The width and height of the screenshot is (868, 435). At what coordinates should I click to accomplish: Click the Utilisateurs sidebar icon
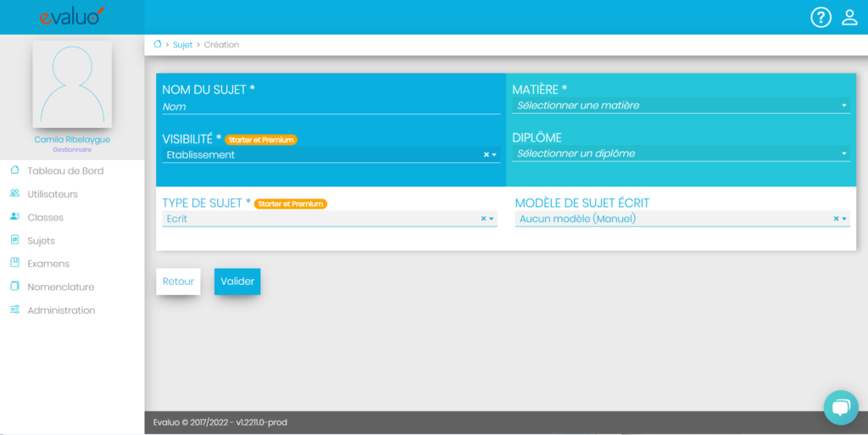[x=14, y=194]
